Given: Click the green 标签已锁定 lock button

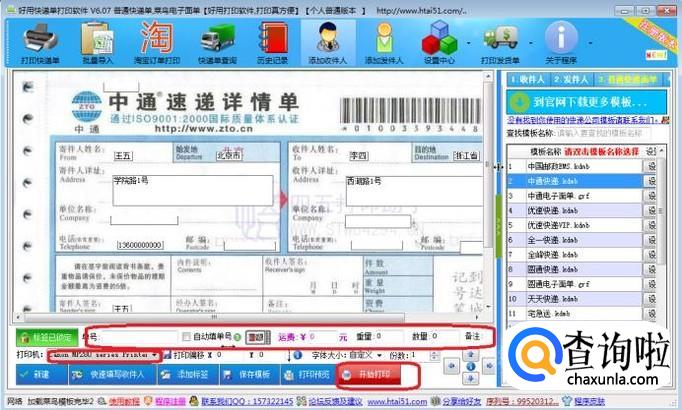Looking at the screenshot, I should click(47, 337).
